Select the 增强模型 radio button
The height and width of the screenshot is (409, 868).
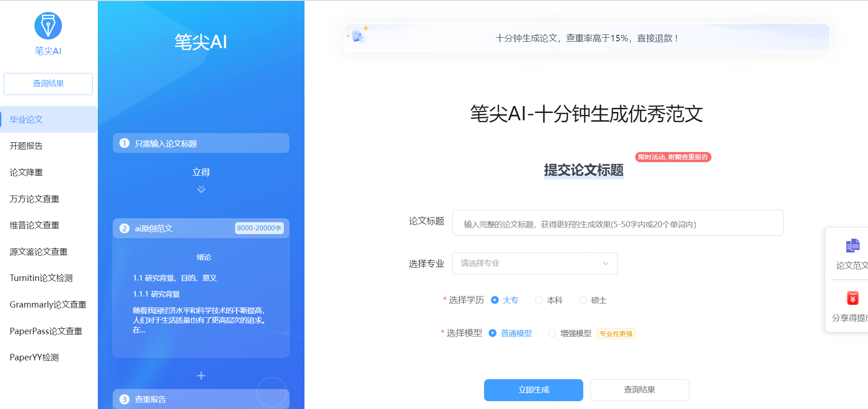[552, 333]
